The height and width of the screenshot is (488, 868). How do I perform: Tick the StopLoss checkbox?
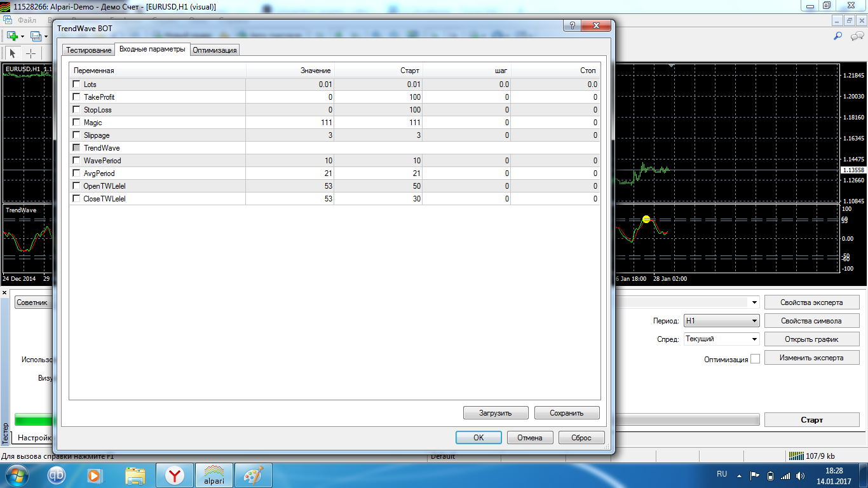tap(77, 110)
